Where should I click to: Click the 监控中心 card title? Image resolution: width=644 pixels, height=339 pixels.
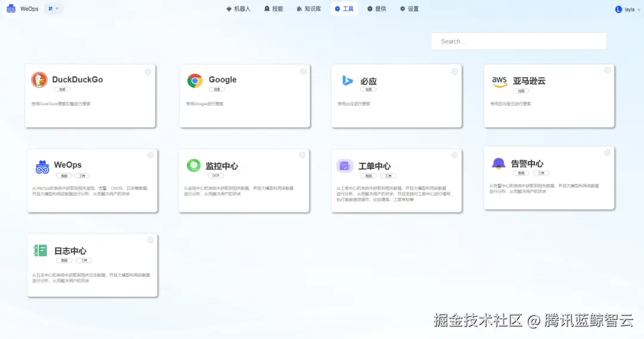point(222,166)
